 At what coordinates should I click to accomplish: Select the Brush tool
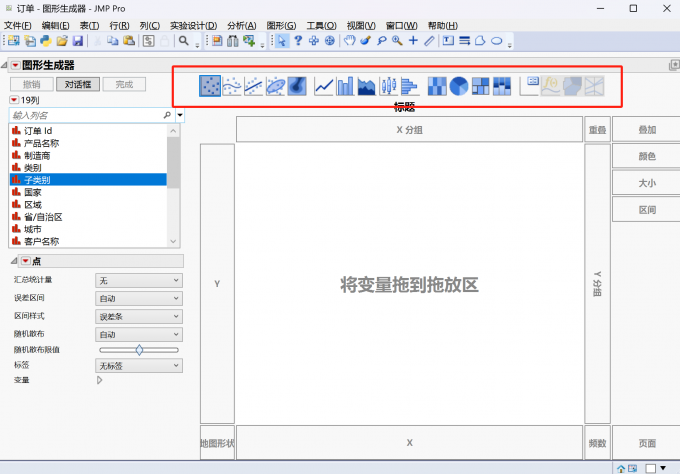[366, 41]
